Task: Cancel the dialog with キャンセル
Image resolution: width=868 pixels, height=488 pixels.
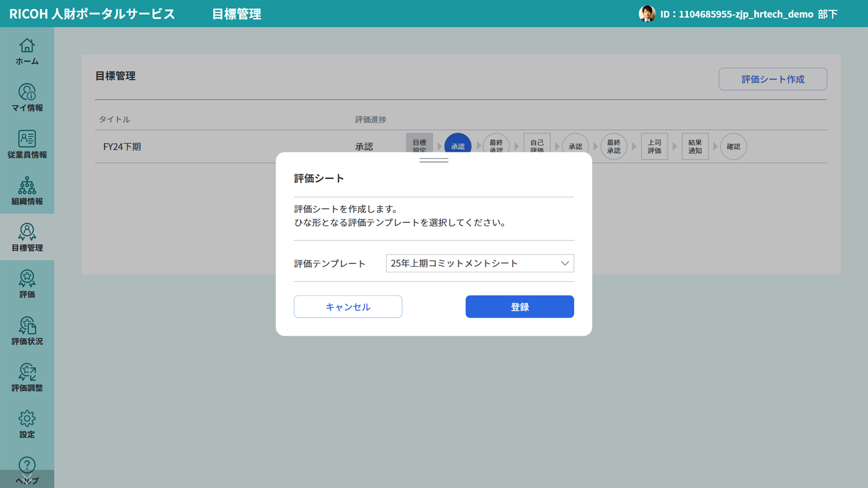Action: point(348,307)
